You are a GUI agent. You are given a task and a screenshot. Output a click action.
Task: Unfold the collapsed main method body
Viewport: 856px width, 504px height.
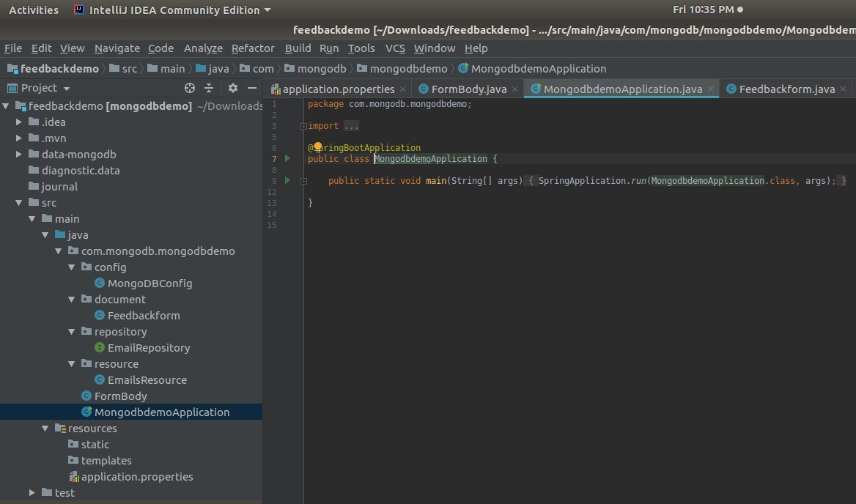pyautogui.click(x=303, y=180)
